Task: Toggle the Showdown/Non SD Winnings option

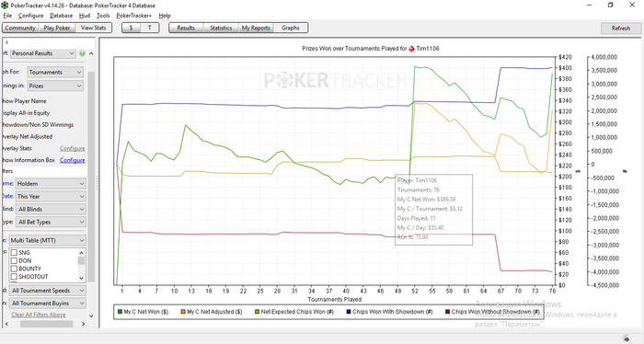Action: pyautogui.click(x=38, y=125)
